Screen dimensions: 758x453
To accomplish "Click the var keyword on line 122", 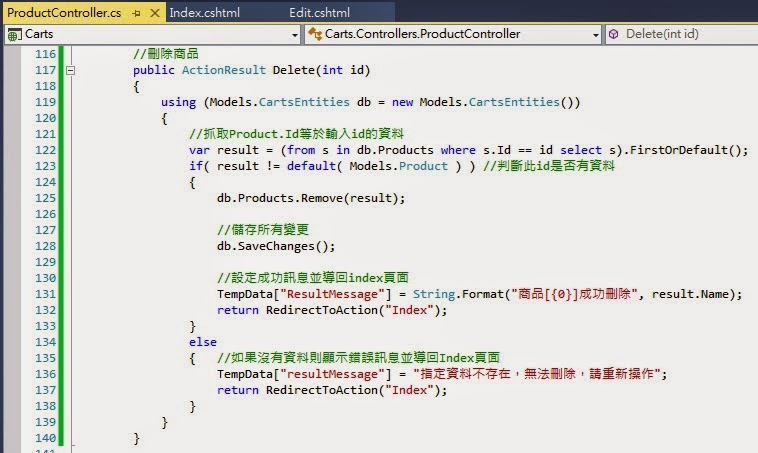I will click(199, 150).
